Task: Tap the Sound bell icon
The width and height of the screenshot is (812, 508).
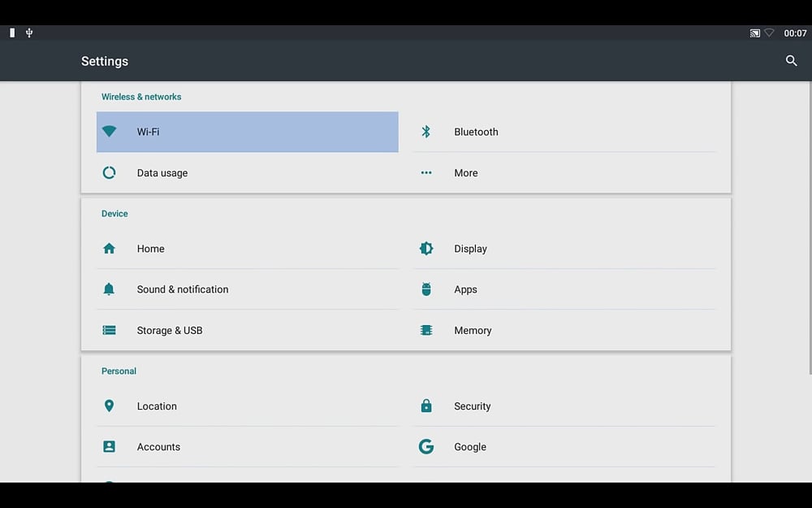Action: tap(109, 289)
